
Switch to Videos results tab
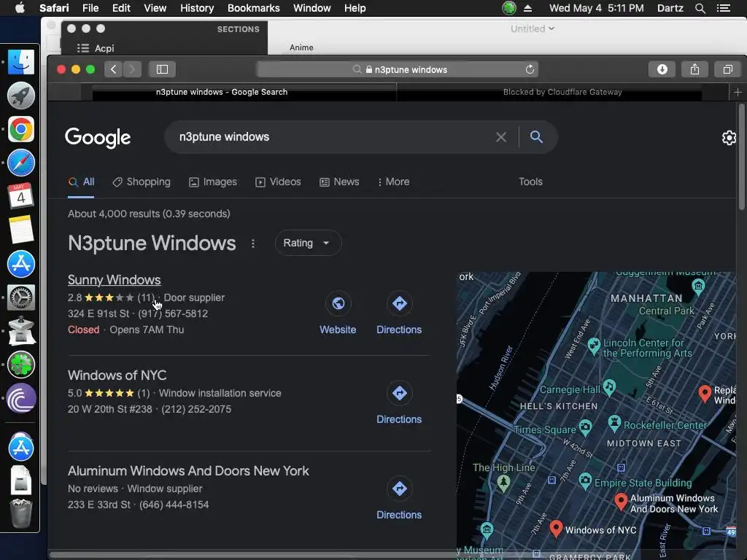pos(278,182)
